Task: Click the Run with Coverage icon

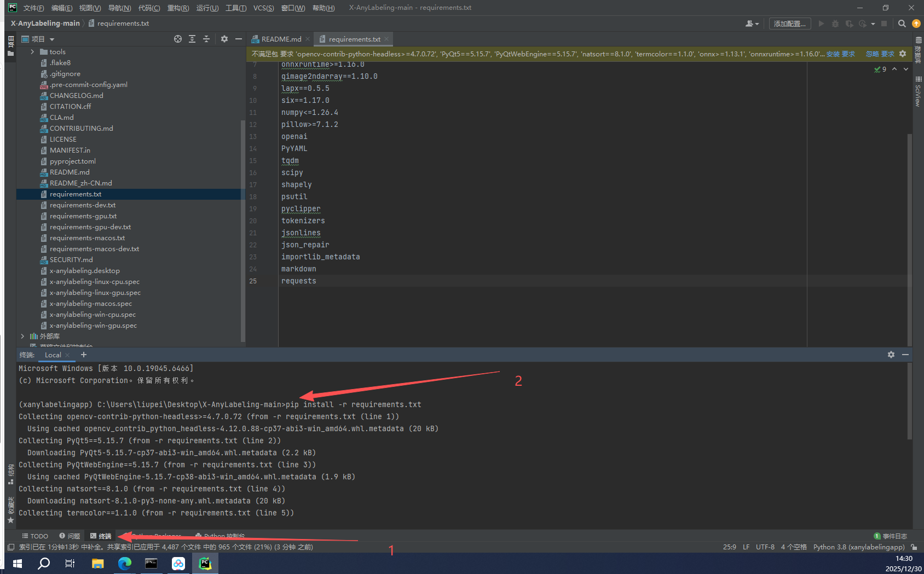Action: tap(849, 24)
